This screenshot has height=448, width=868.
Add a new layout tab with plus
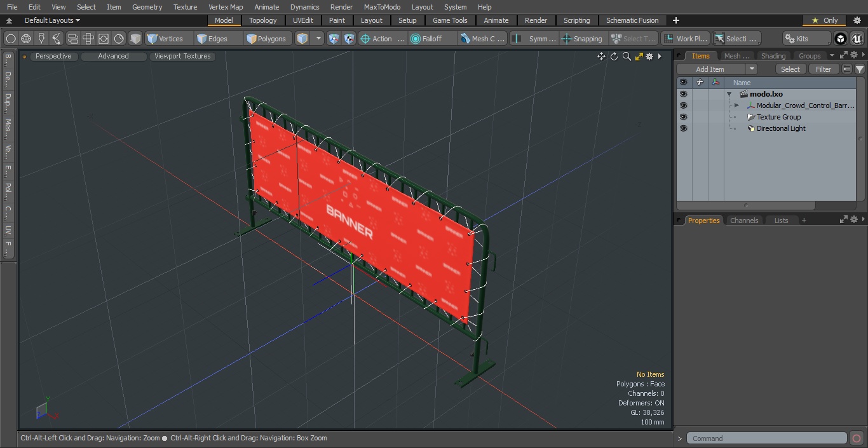coord(675,20)
